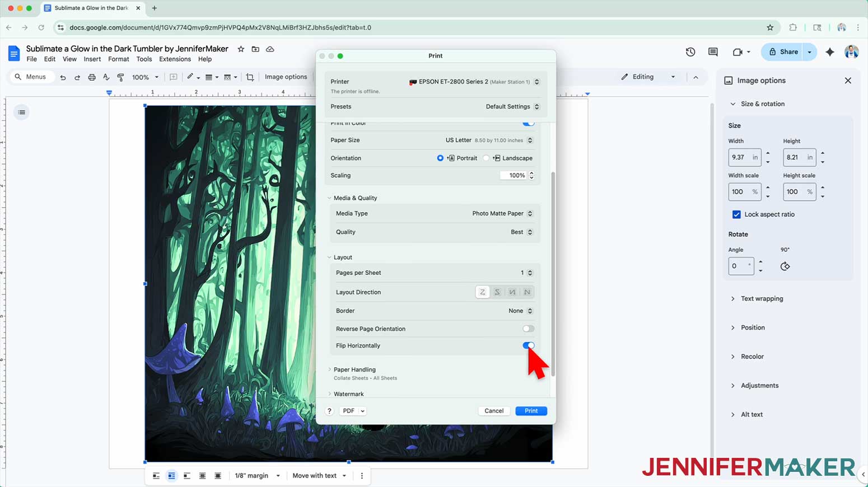Choose in front of text image icon
The image size is (868, 487).
tap(218, 476)
